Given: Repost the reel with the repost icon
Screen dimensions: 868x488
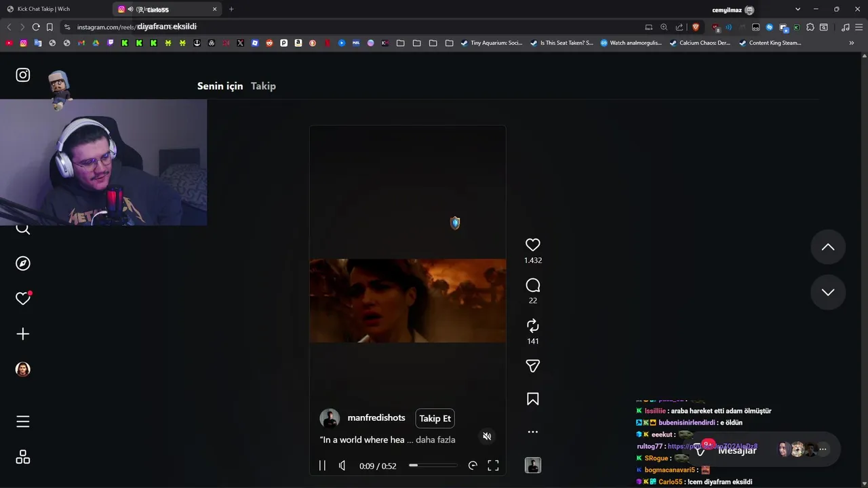Looking at the screenshot, I should (533, 325).
